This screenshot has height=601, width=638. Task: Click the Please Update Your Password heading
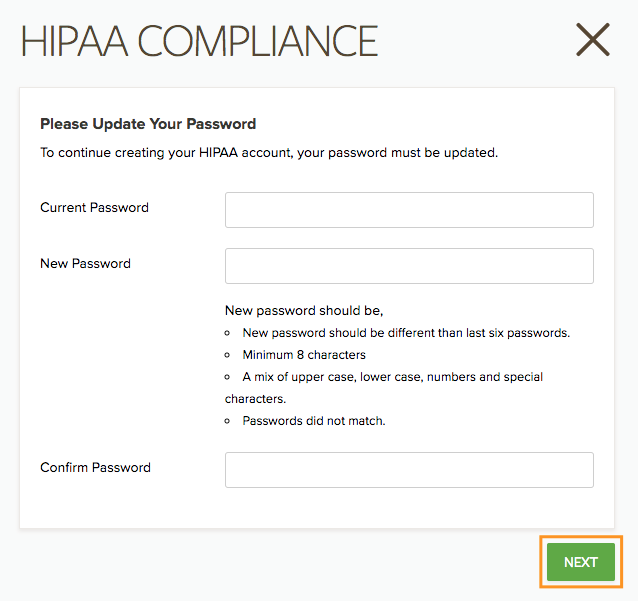(148, 124)
